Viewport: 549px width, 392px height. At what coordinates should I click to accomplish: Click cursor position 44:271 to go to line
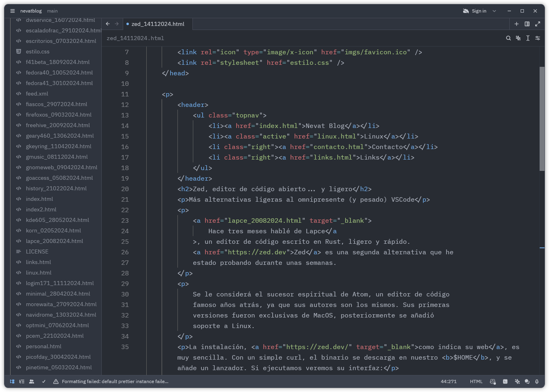click(x=449, y=381)
